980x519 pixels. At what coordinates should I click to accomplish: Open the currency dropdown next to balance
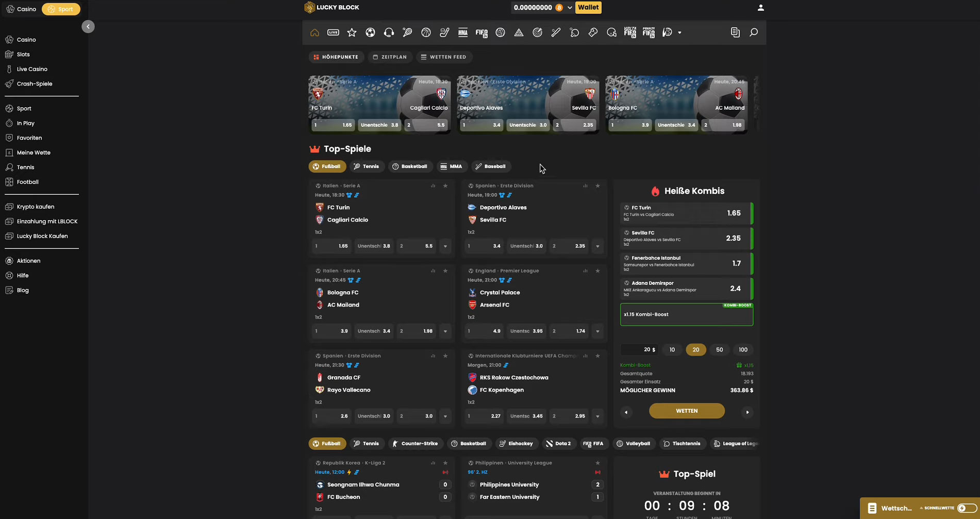click(x=570, y=8)
